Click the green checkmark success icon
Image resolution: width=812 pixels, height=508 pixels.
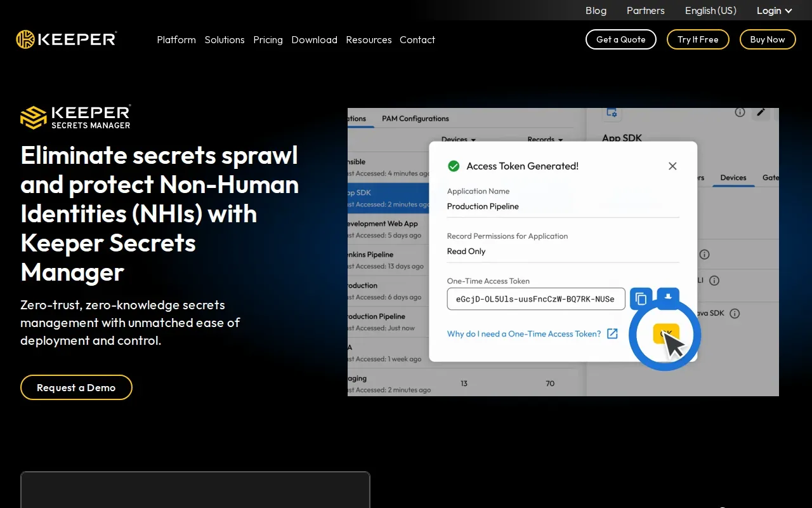(x=454, y=166)
